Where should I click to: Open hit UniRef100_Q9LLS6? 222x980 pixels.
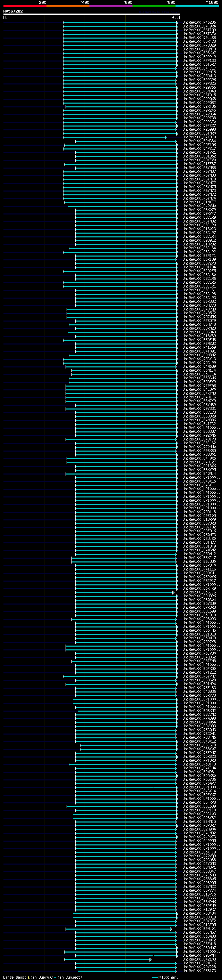pos(199,38)
